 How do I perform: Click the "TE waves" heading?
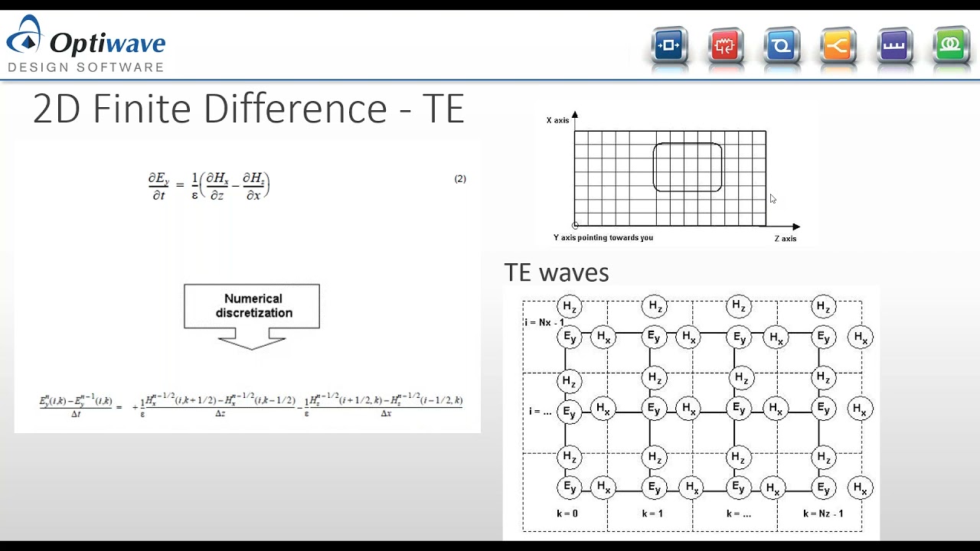click(557, 272)
